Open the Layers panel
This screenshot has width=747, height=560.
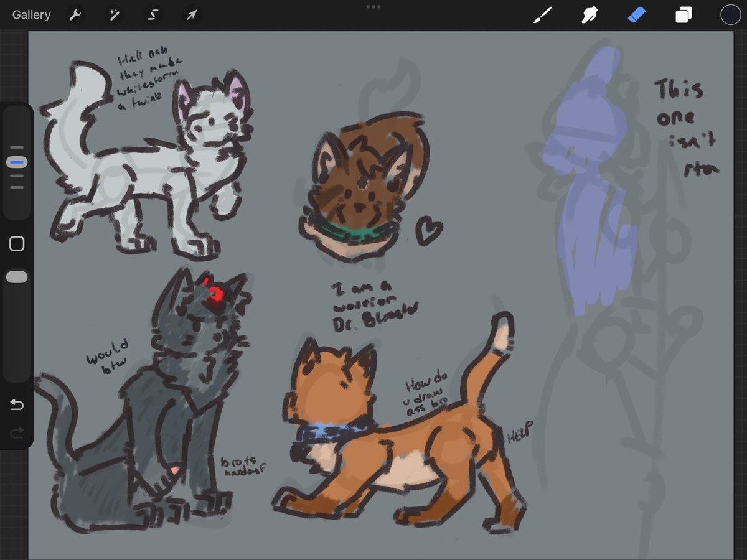pyautogui.click(x=684, y=15)
